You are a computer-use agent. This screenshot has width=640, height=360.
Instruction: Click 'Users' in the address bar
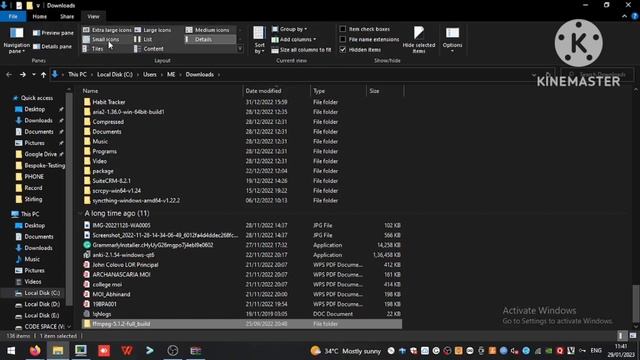tap(149, 75)
